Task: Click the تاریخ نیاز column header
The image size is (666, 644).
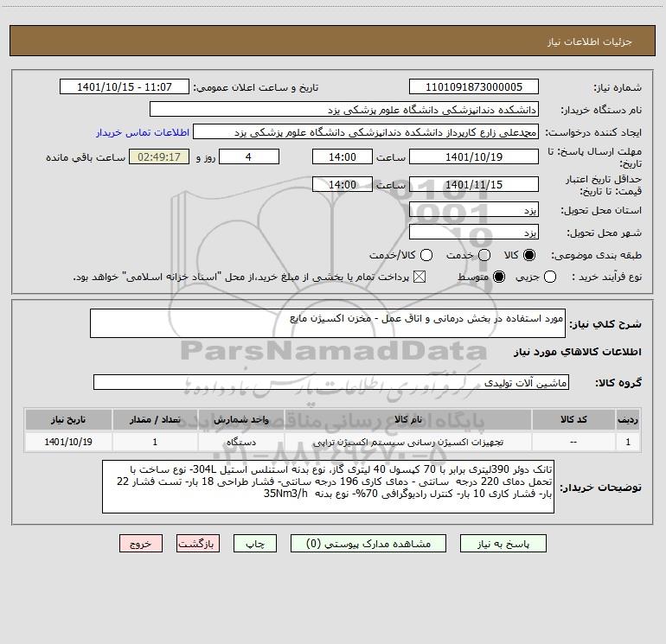Action: 68,419
